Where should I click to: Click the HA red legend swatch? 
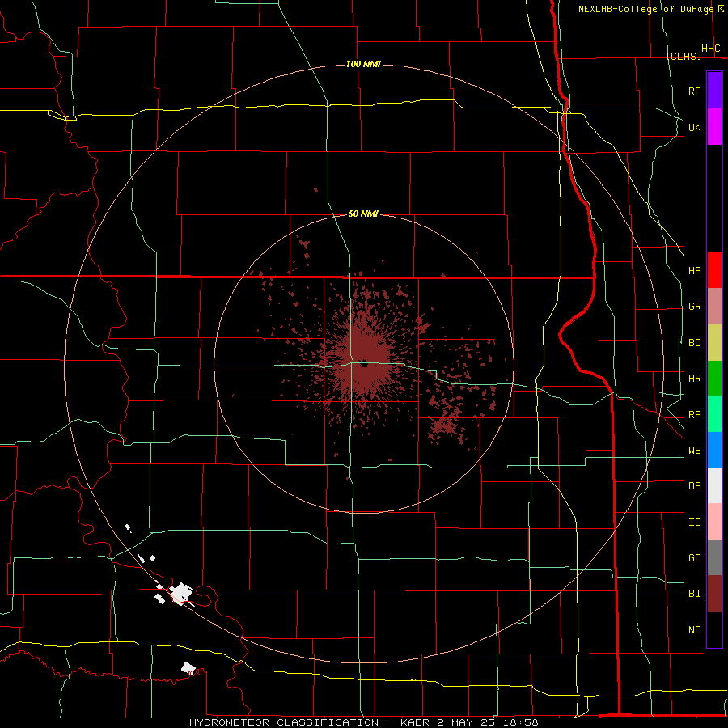[714, 270]
